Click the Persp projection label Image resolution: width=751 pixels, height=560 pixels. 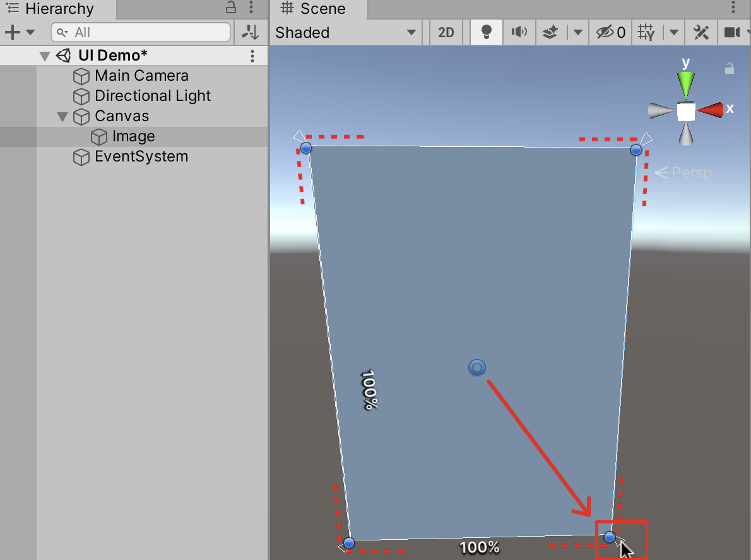tap(691, 172)
